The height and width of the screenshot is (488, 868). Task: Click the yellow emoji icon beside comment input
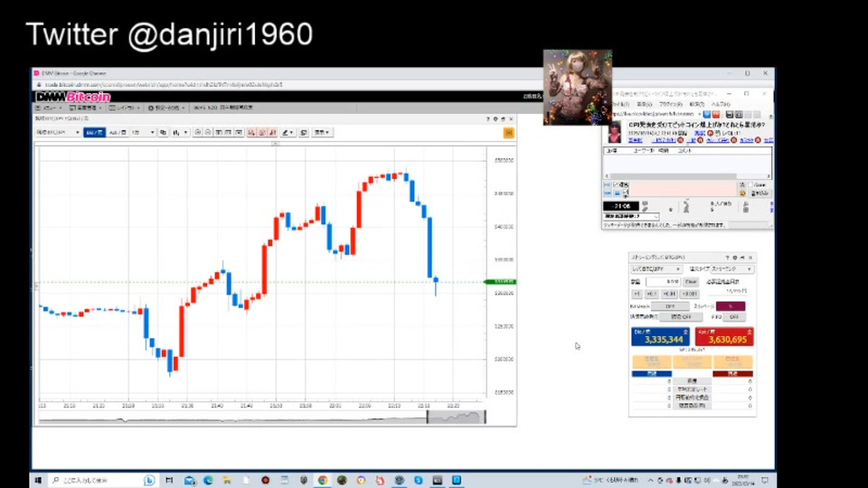pyautogui.click(x=742, y=193)
